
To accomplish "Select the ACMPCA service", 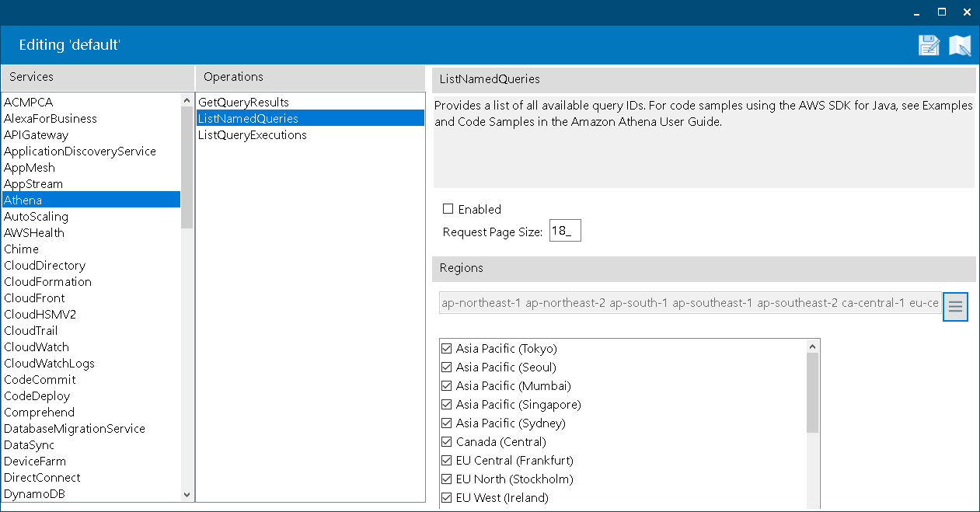I will pos(91,103).
